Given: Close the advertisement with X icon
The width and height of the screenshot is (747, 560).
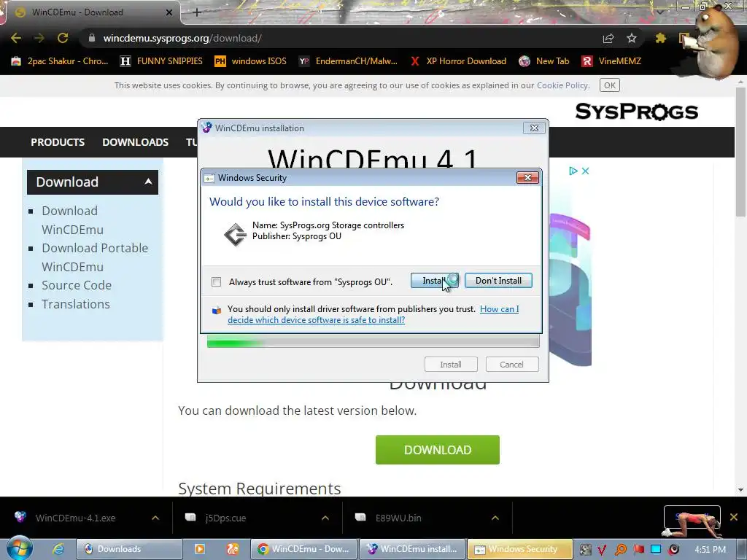Looking at the screenshot, I should point(586,171).
